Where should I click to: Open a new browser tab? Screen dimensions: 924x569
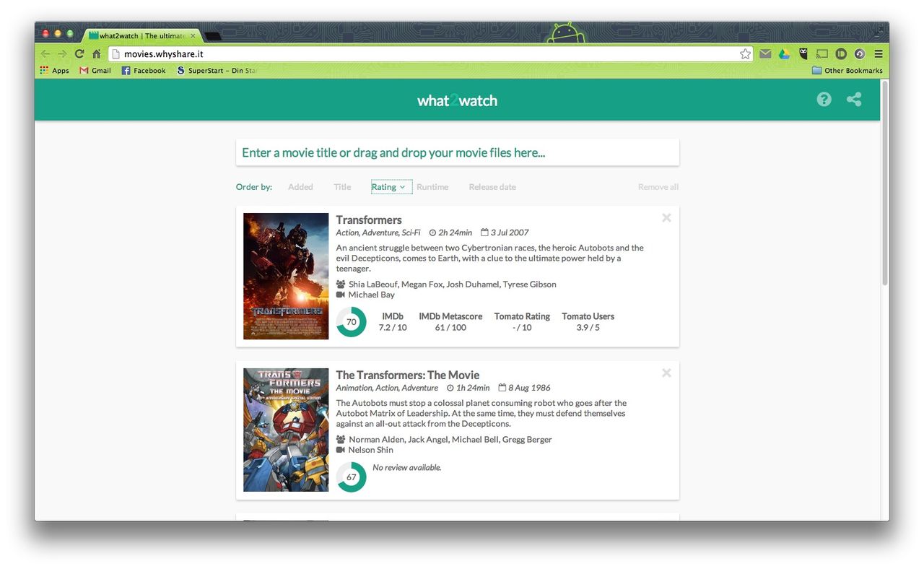[x=213, y=36]
